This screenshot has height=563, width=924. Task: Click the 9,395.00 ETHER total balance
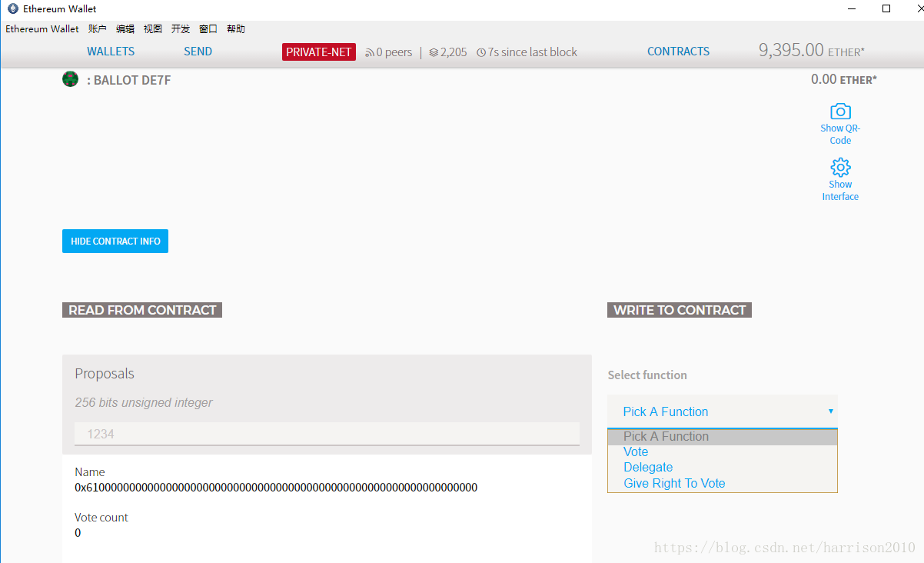click(x=812, y=50)
